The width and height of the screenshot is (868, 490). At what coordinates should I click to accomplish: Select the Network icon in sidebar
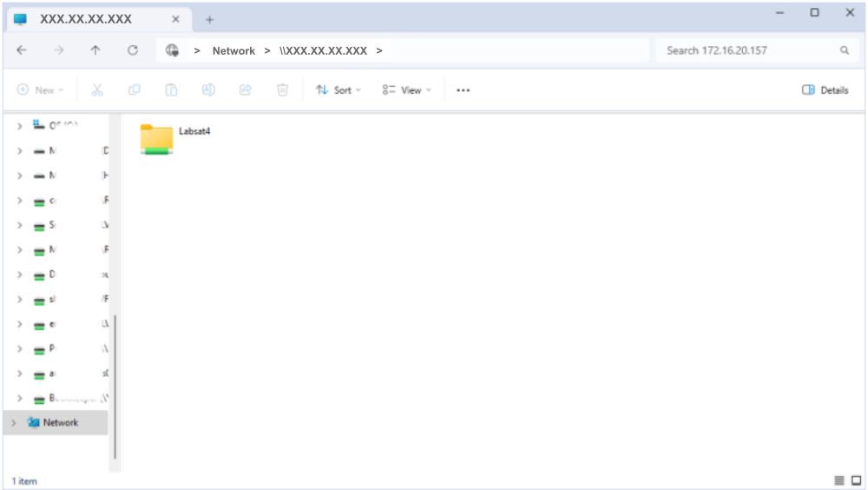(33, 422)
